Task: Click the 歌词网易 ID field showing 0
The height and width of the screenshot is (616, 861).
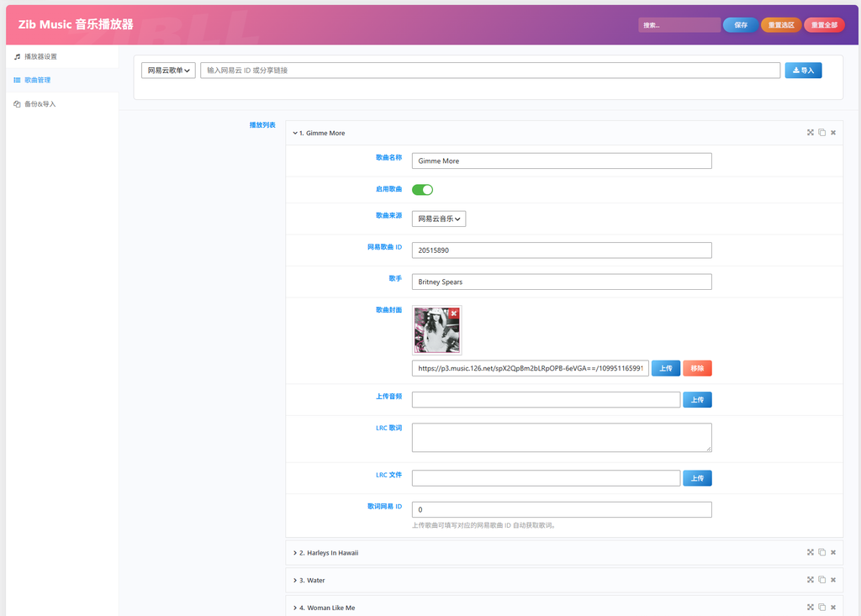Action: pyautogui.click(x=562, y=509)
